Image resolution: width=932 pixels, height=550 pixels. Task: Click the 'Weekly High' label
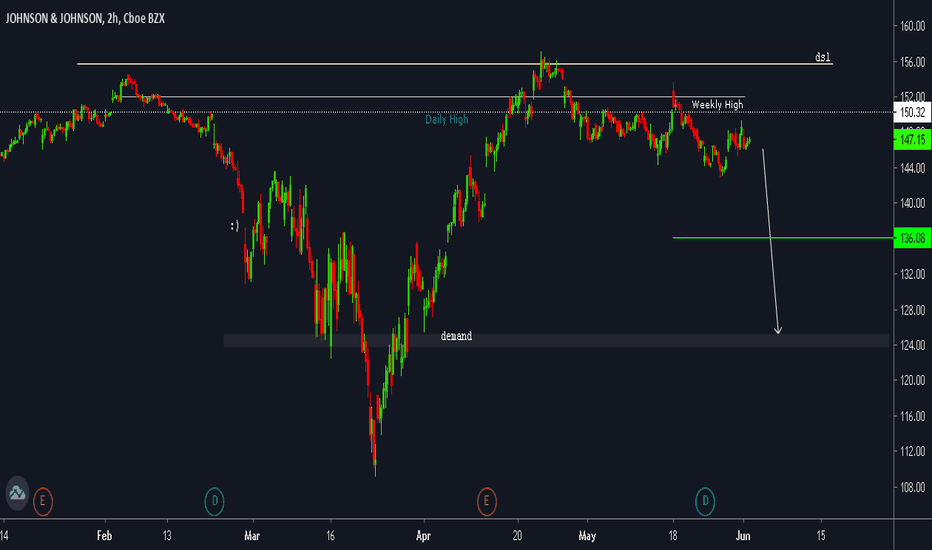click(x=717, y=105)
